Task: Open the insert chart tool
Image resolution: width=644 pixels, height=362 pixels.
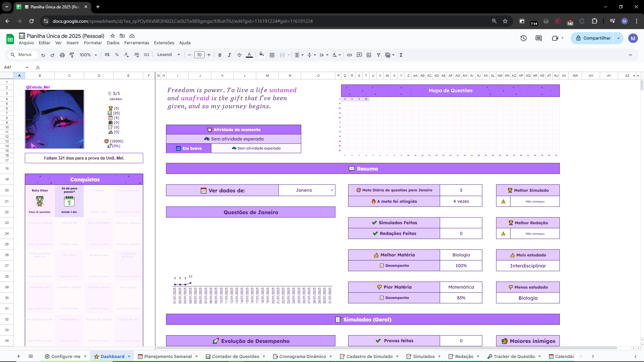Action: click(x=369, y=55)
